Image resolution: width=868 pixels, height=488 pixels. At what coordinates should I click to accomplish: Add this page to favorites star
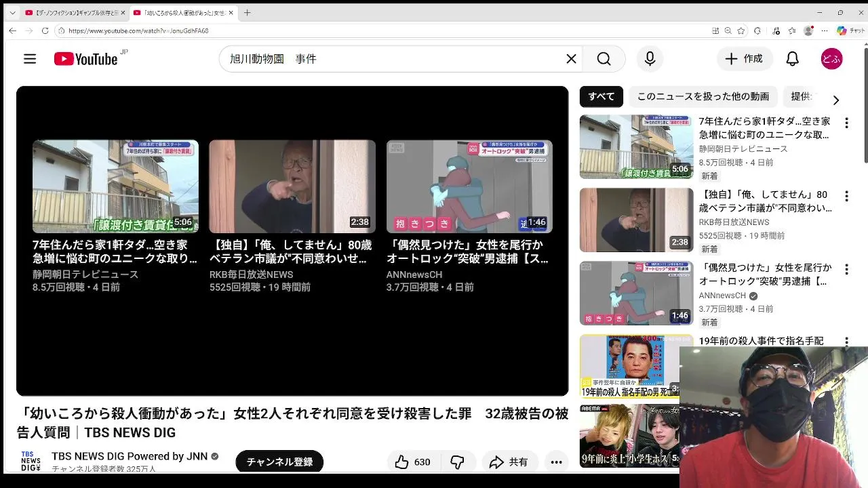point(741,30)
